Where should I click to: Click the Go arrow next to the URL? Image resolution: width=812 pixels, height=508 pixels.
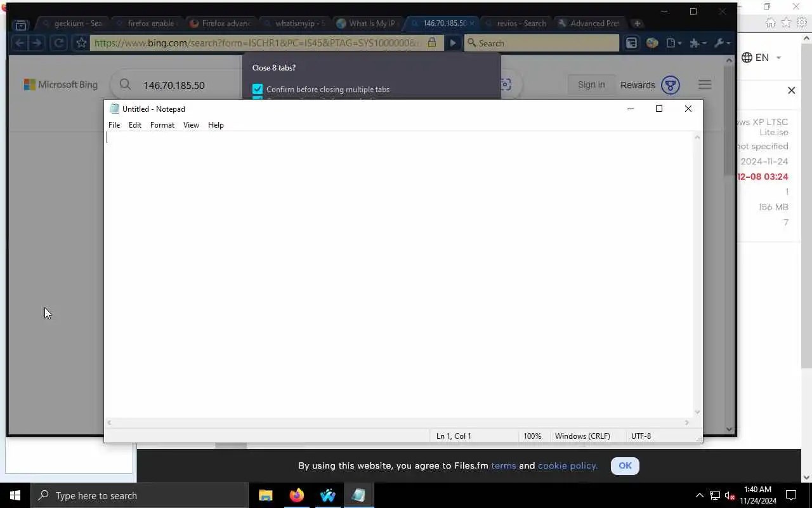[x=452, y=43]
